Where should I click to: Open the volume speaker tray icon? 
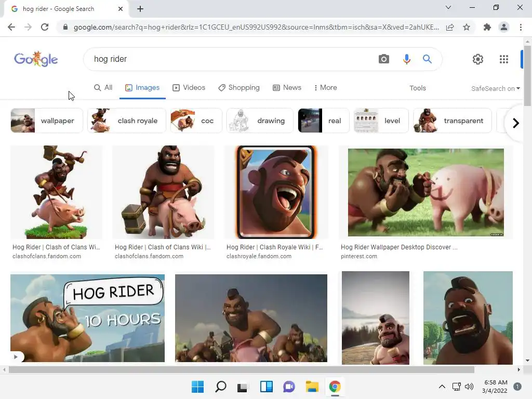point(469,387)
